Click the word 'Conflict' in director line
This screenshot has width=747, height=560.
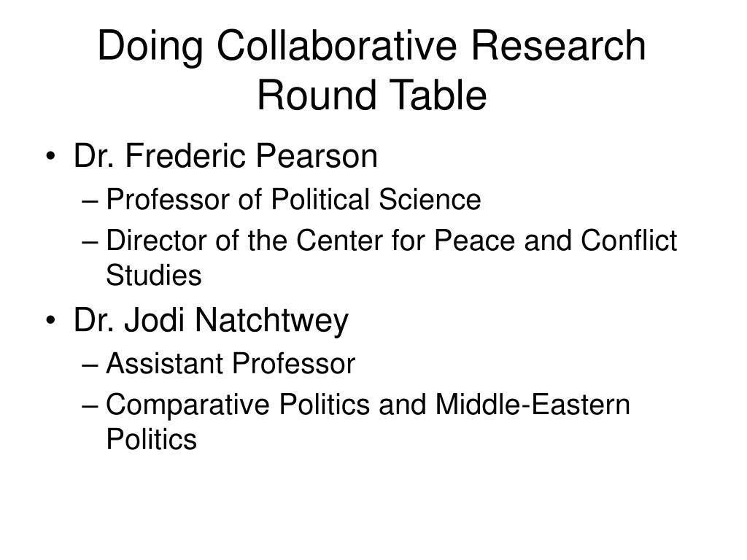pos(629,240)
